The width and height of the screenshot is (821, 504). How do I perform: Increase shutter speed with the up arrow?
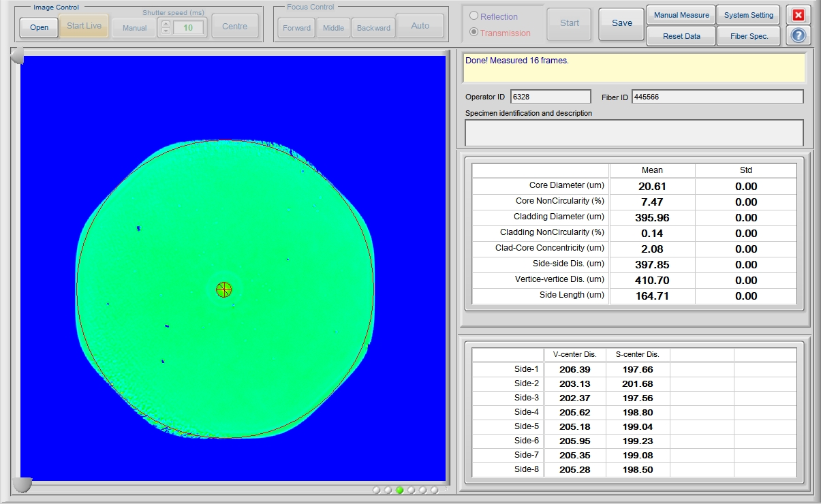click(165, 23)
